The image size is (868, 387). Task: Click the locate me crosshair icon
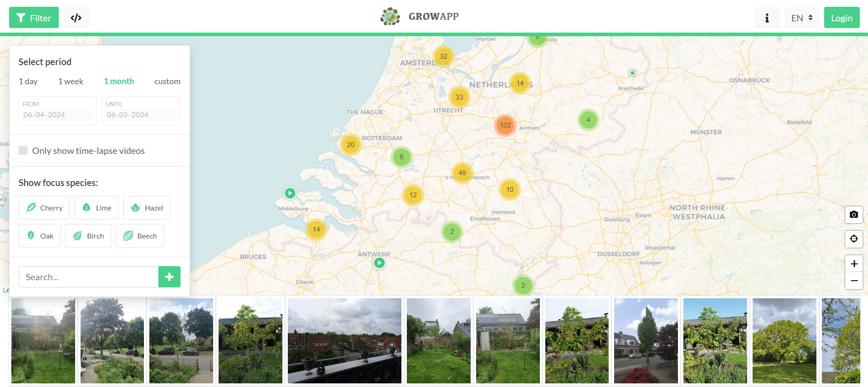(x=854, y=239)
